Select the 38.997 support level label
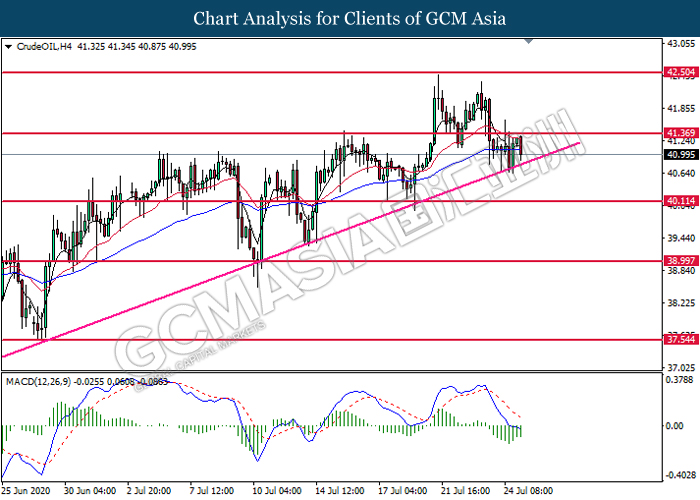Image resolution: width=700 pixels, height=500 pixels. [x=681, y=261]
